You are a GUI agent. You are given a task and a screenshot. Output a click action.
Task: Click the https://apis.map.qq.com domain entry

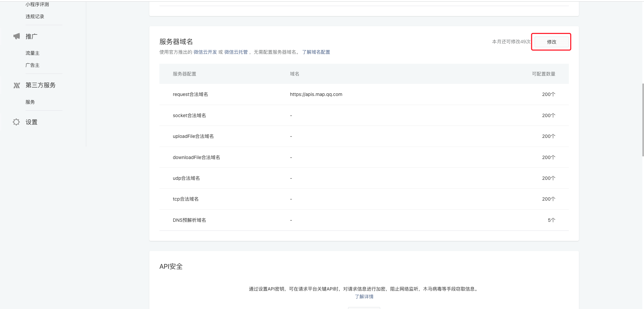(x=316, y=94)
